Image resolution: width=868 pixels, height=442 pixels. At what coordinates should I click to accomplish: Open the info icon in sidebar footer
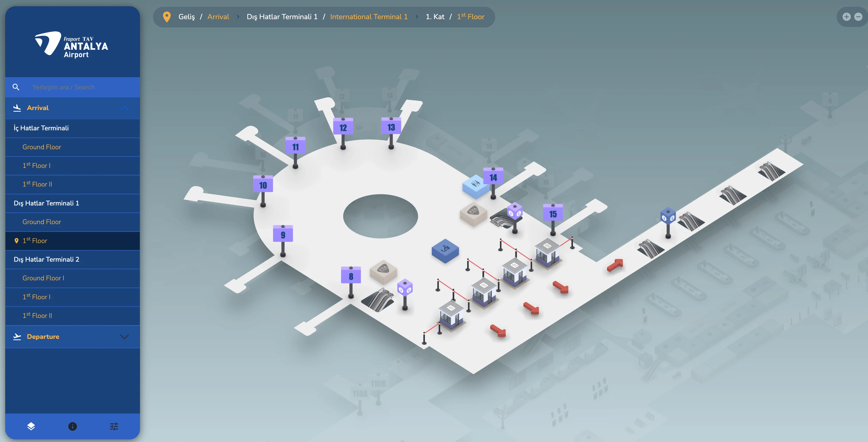tap(72, 426)
